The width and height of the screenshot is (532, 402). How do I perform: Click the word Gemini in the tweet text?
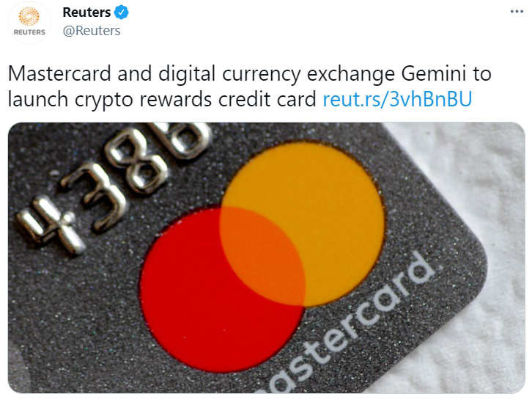point(433,73)
